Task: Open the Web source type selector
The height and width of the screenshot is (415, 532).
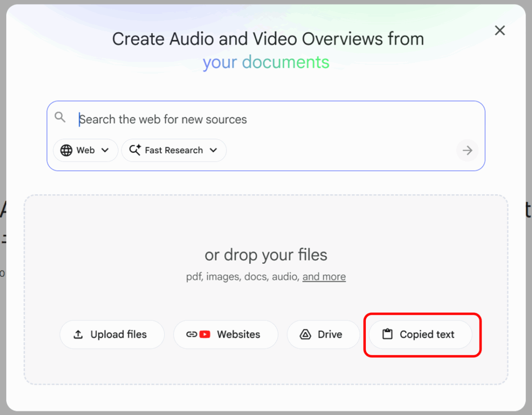Action: coord(85,150)
